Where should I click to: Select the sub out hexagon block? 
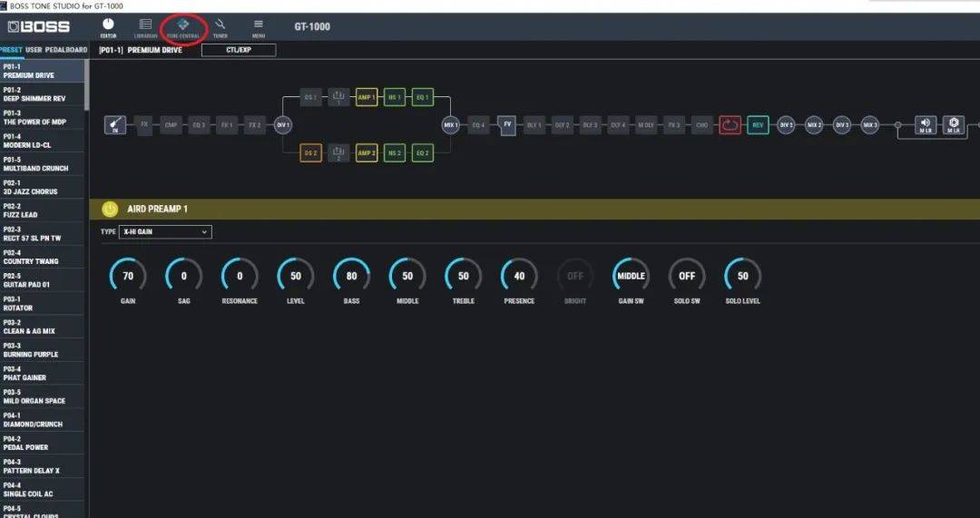click(x=954, y=125)
